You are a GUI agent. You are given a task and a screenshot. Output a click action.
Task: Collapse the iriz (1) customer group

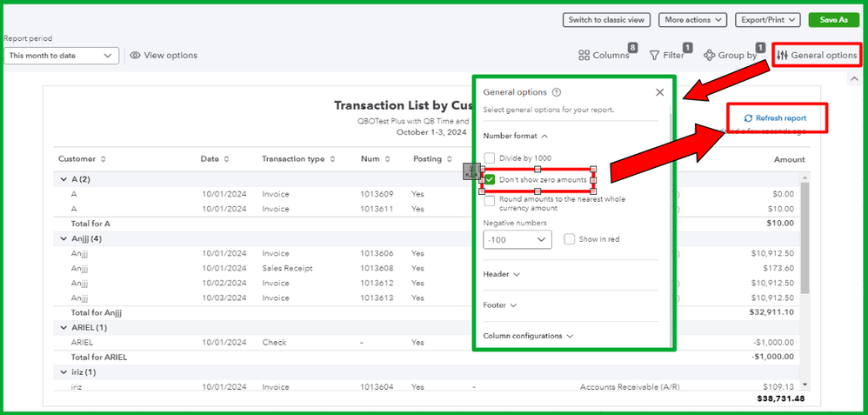63,372
